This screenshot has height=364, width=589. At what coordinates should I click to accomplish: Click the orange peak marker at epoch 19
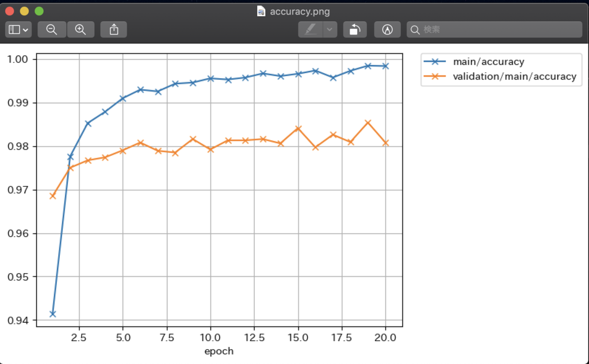368,122
